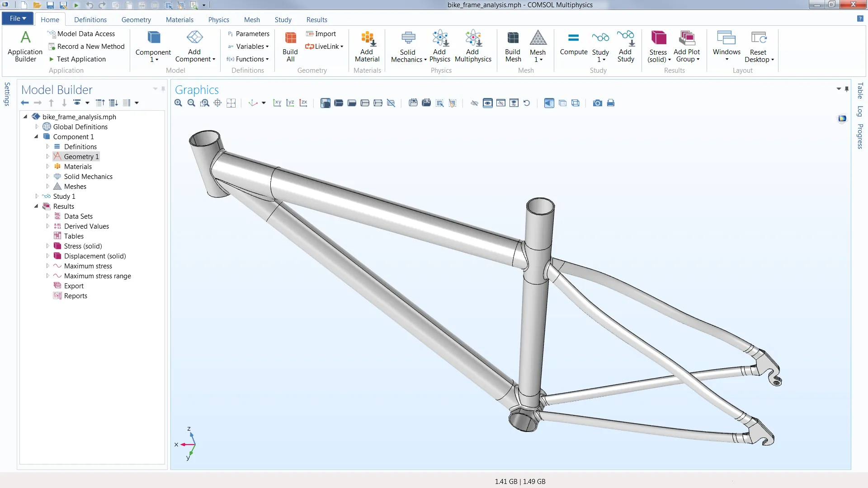Take a snapshot with the camera icon
This screenshot has width=868, height=488.
coord(597,103)
